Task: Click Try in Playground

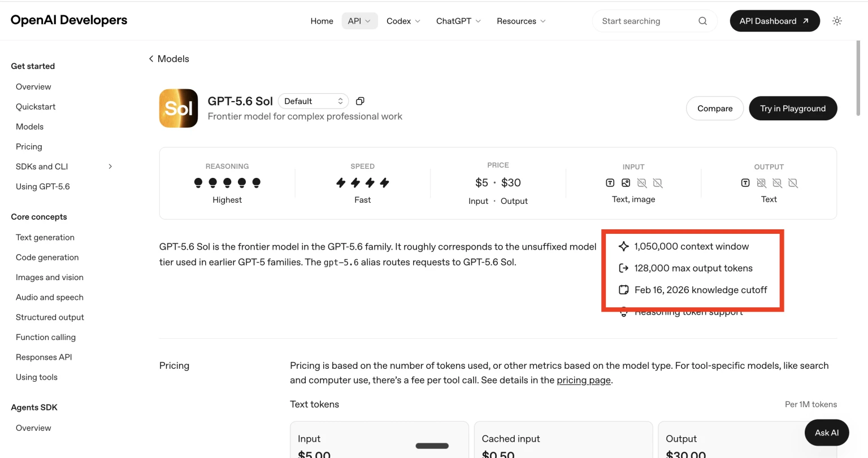Action: [793, 108]
